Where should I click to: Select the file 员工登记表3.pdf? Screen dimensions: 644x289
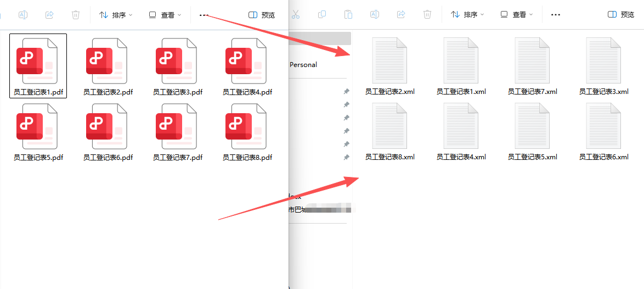[x=178, y=66]
